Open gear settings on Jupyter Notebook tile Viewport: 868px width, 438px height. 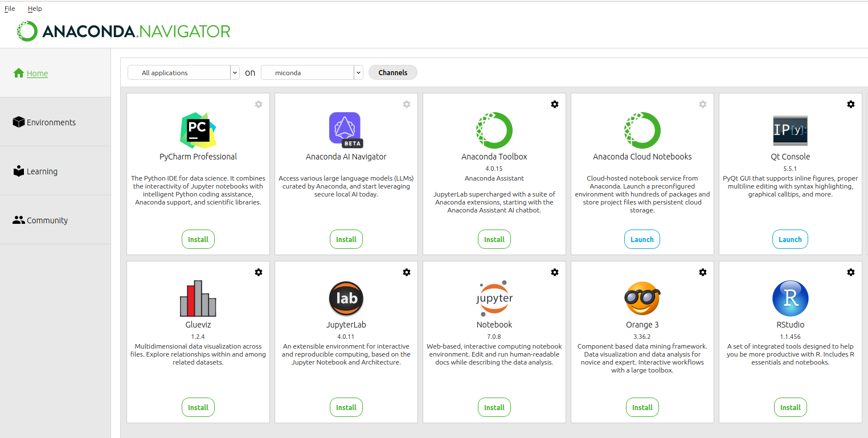[x=554, y=272]
